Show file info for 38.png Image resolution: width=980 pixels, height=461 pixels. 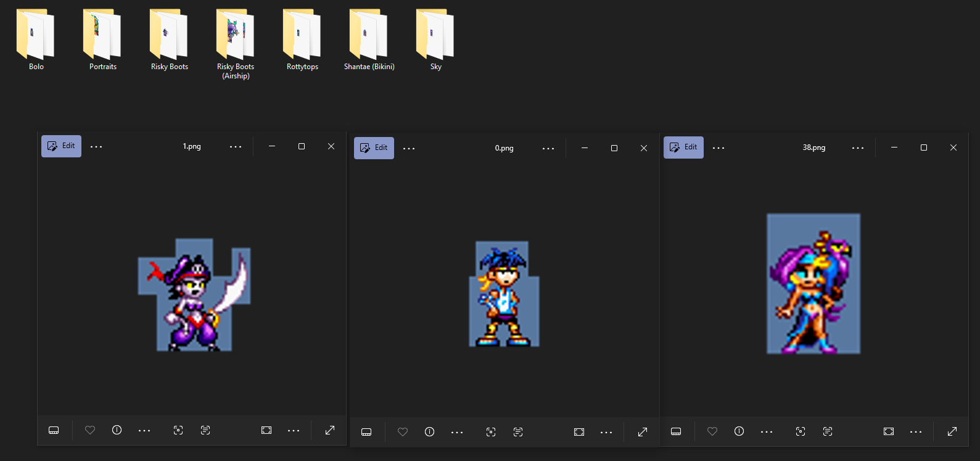coord(739,431)
